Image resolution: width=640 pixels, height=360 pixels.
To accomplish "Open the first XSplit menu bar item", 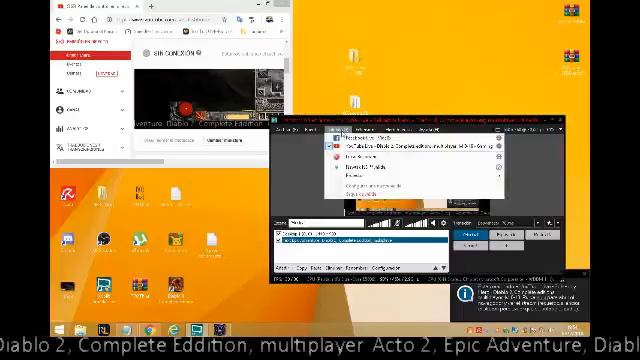I will (x=287, y=129).
